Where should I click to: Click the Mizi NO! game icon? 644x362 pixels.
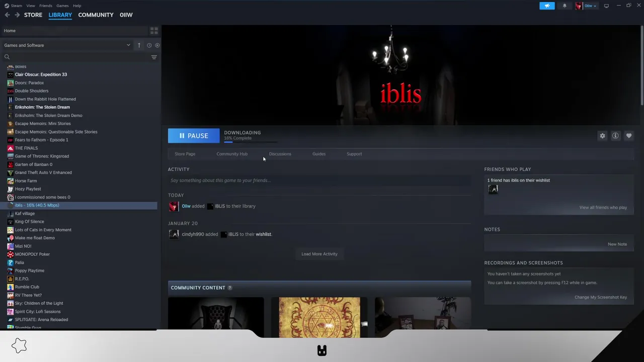10,246
